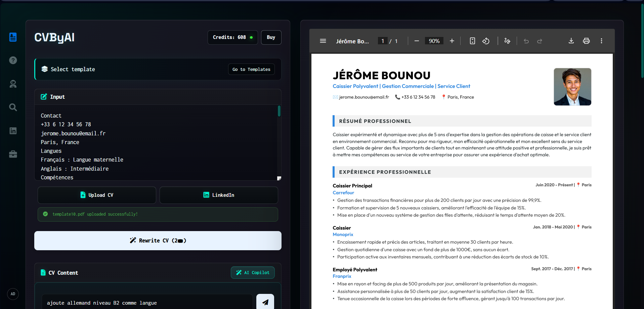644x309 pixels.
Task: Zoom out the PDF preview
Action: (417, 41)
